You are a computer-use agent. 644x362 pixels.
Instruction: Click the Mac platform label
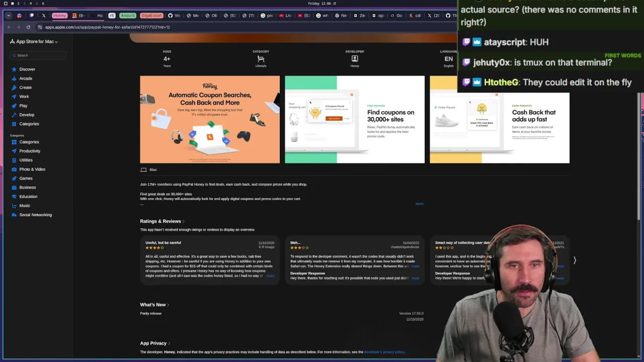coord(149,170)
